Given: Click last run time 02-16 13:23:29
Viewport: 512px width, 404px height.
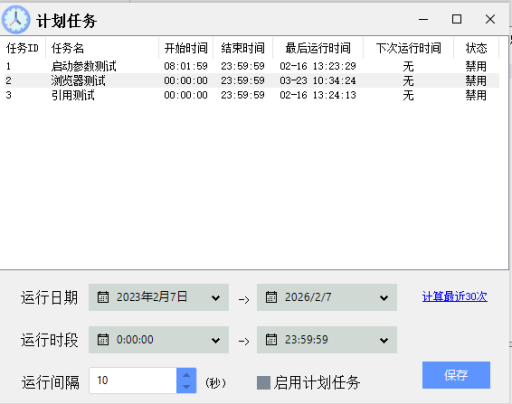Looking at the screenshot, I should tap(318, 66).
